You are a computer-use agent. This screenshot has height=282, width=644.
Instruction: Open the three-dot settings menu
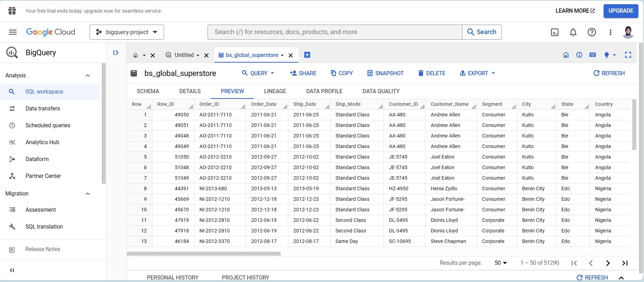pos(611,32)
